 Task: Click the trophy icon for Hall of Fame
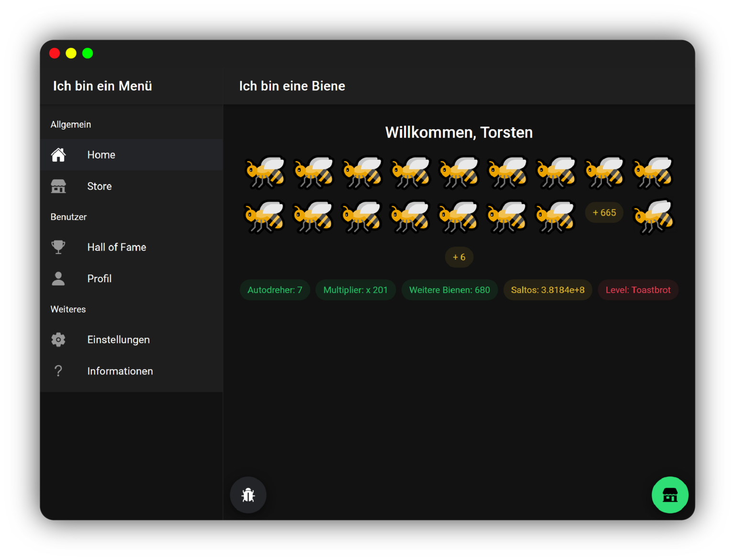(58, 247)
